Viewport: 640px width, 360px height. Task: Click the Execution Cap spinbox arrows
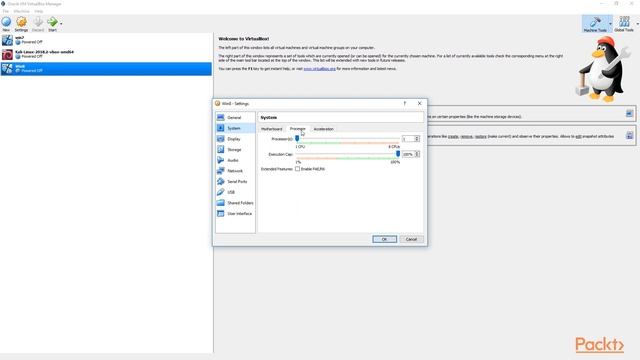coord(417,154)
